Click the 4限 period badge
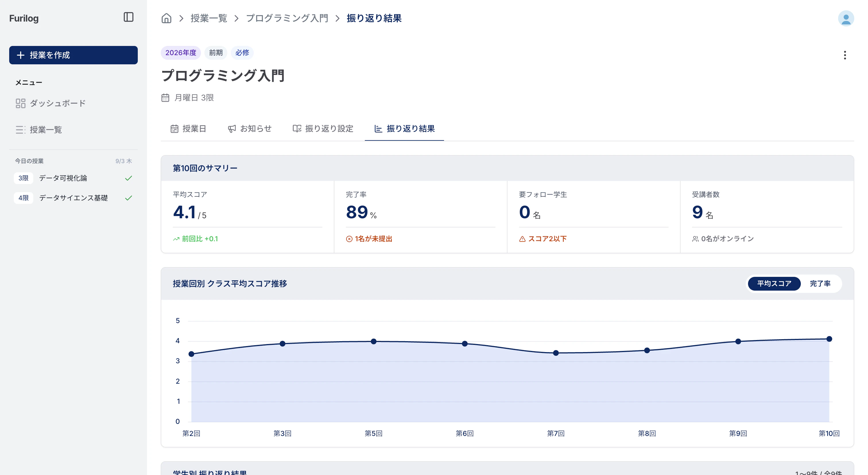The height and width of the screenshot is (475, 868). (x=24, y=198)
